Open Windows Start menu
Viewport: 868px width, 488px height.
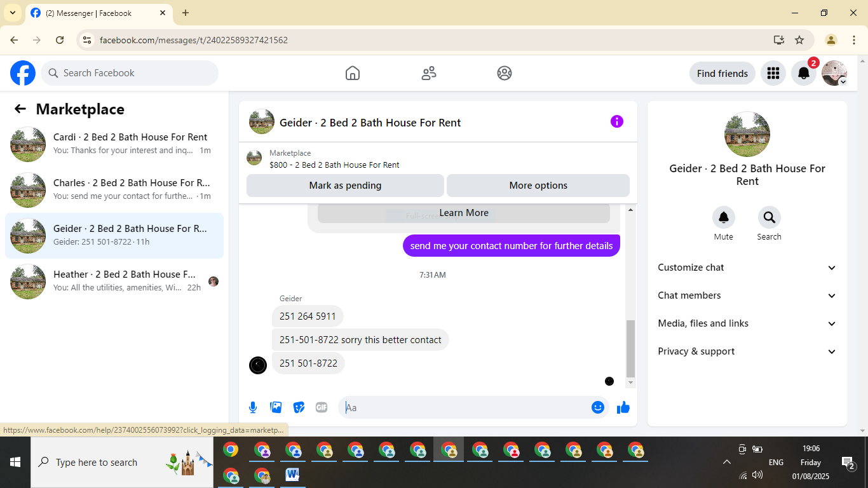[15, 462]
